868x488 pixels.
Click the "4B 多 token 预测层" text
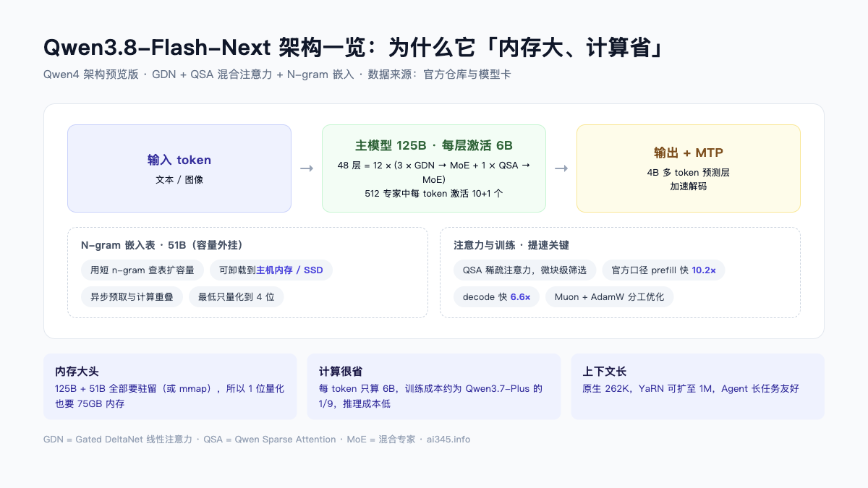click(689, 173)
